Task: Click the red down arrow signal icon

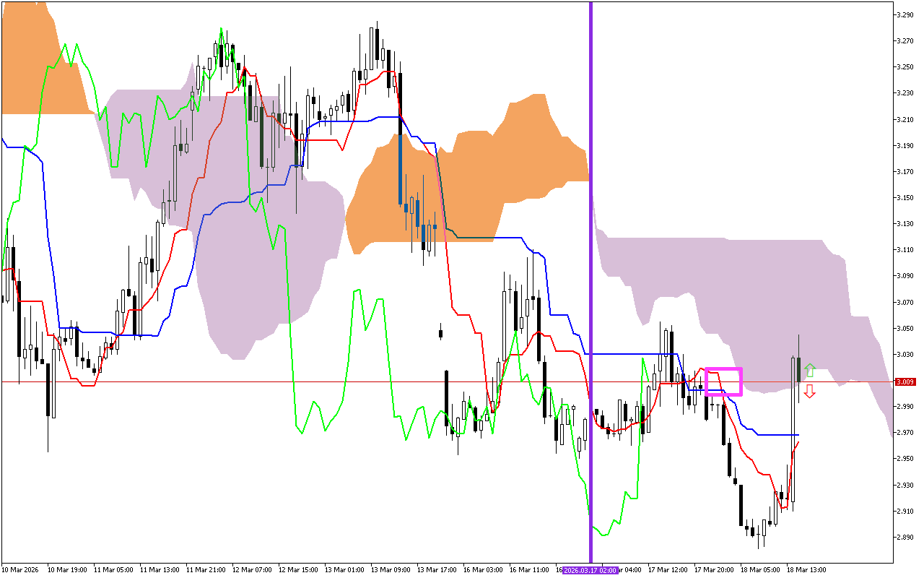Action: [809, 392]
